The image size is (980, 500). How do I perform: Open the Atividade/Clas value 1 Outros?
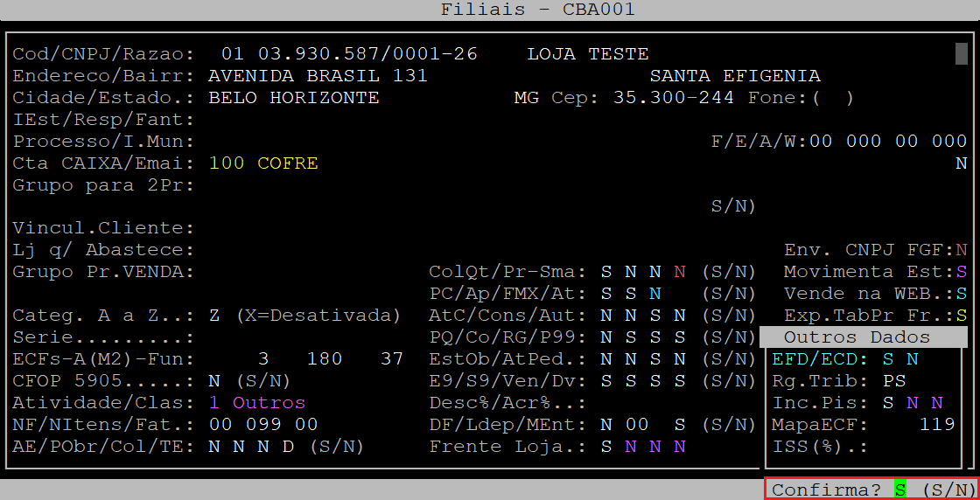pos(257,403)
